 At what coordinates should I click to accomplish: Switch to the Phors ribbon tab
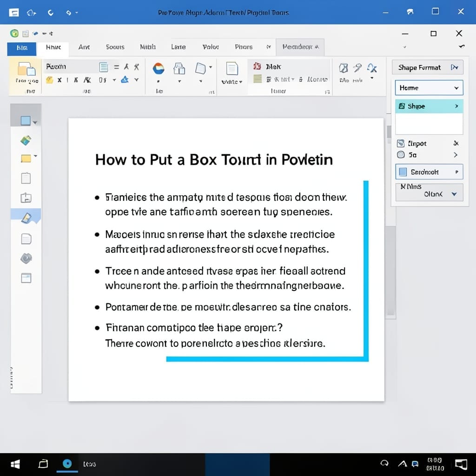click(244, 47)
